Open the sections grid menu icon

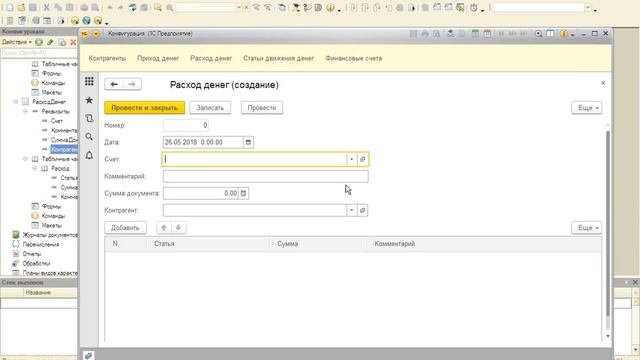pos(89,81)
